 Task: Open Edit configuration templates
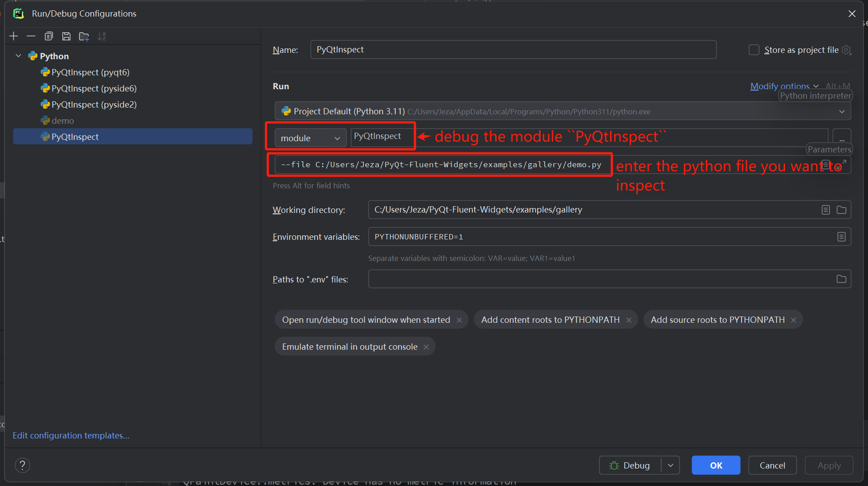[70, 435]
